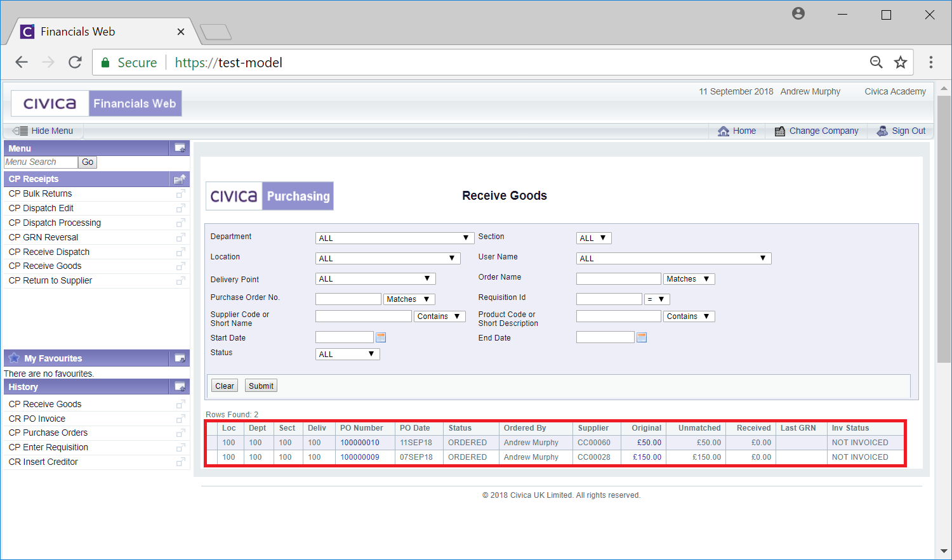Collapse the Menu panel icon
This screenshot has height=560, width=952.
click(x=180, y=148)
